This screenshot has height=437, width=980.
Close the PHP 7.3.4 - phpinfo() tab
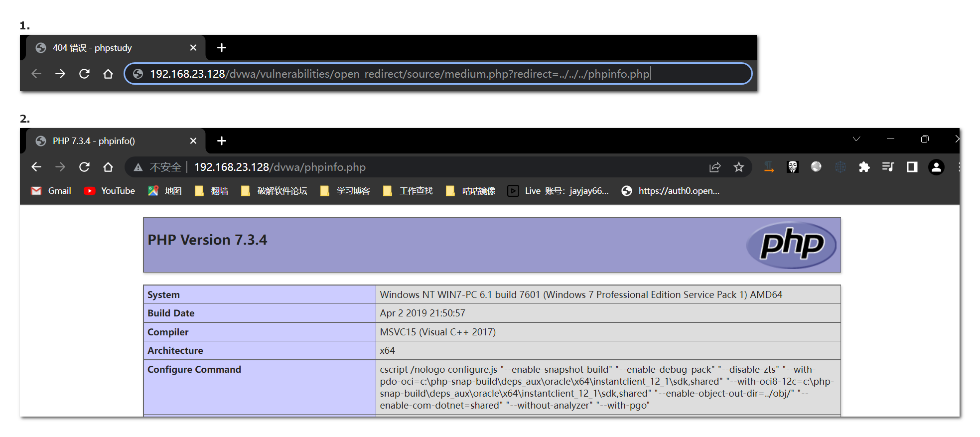pyautogui.click(x=193, y=141)
